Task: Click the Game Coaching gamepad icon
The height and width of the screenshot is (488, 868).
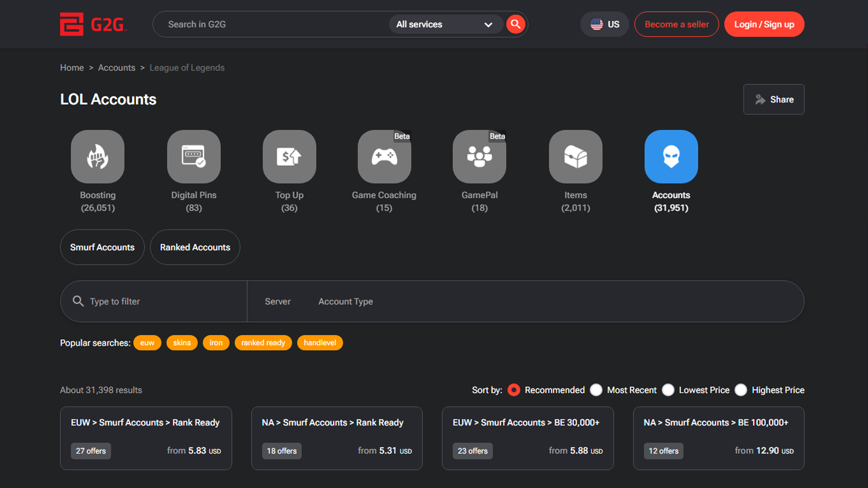Action: click(x=384, y=156)
